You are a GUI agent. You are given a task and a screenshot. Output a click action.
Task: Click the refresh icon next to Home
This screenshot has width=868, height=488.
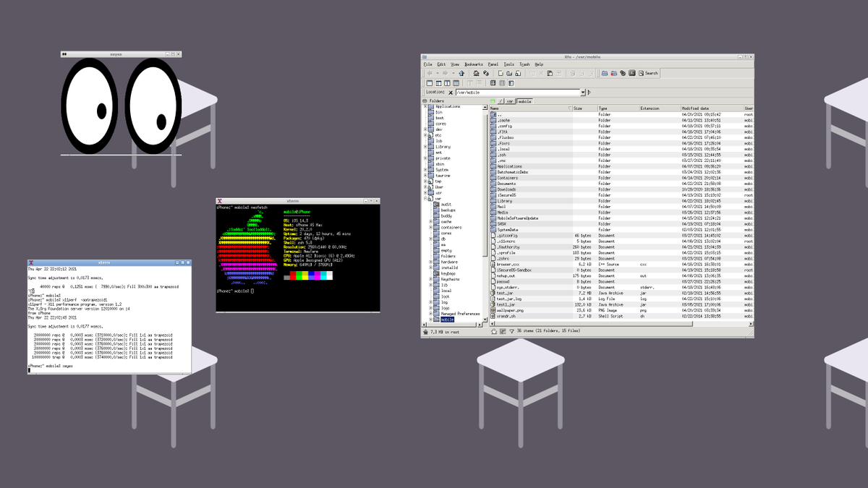[486, 73]
